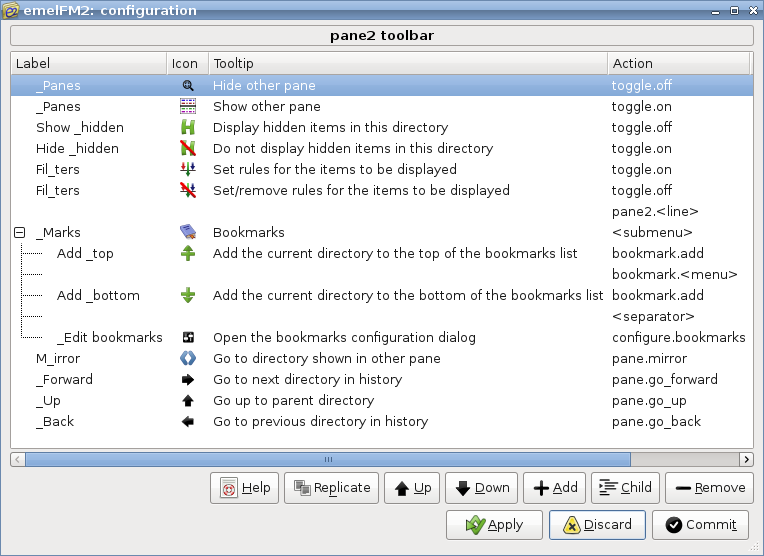
Task: Click the Add button
Action: [x=554, y=488]
